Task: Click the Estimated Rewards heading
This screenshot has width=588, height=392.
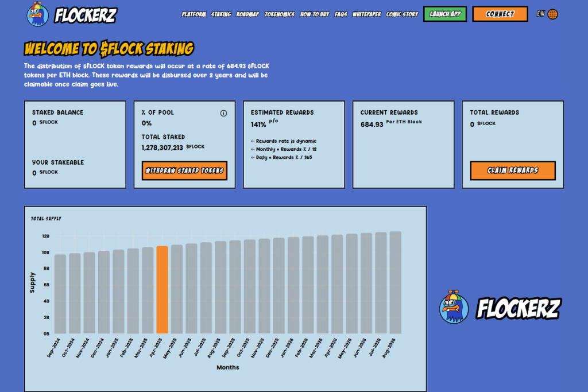Action: pos(282,112)
